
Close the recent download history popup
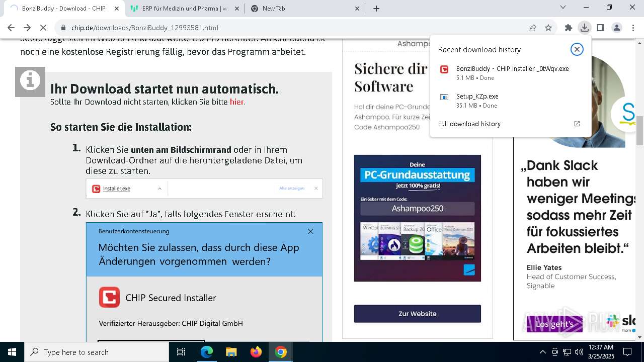577,49
